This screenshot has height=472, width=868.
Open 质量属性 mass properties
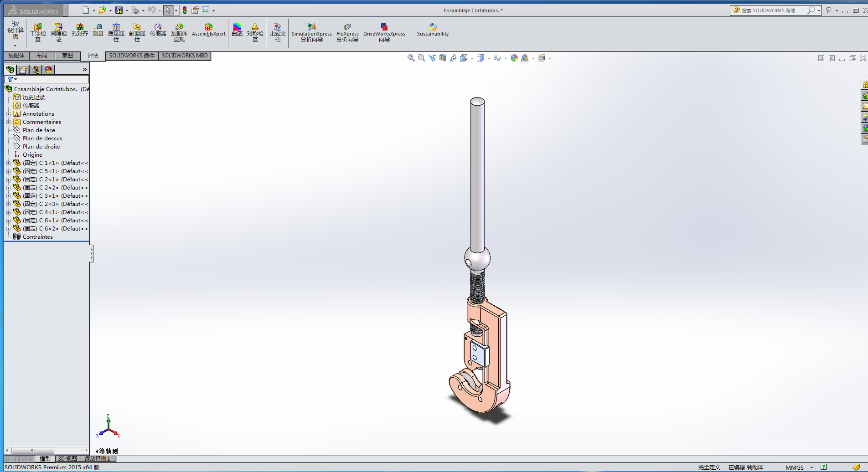[x=116, y=32]
